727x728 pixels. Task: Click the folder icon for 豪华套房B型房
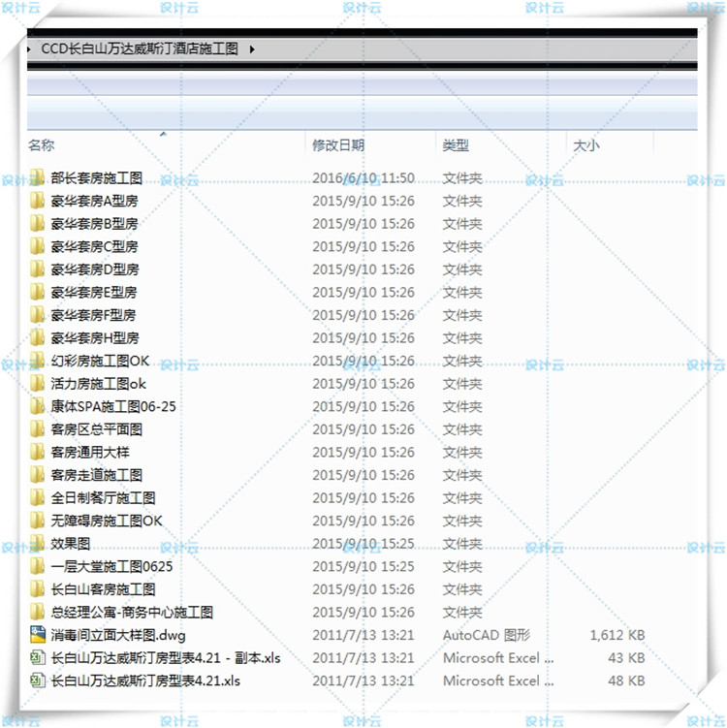point(37,223)
